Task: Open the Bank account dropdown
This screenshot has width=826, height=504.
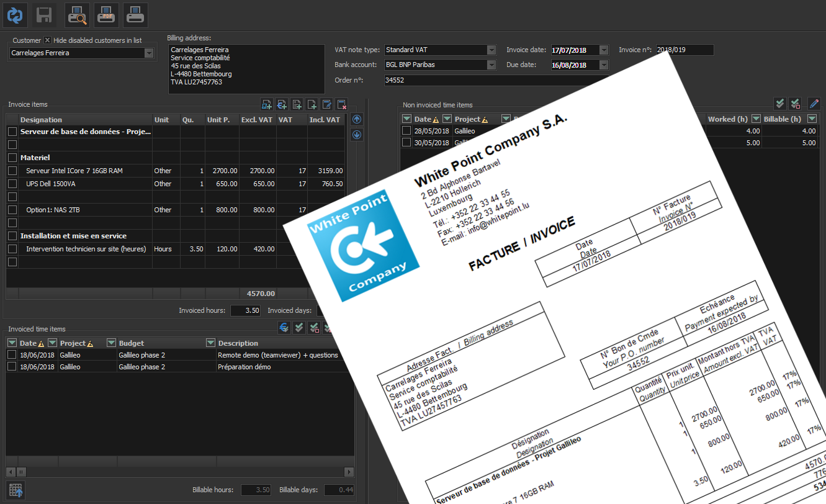Action: pyautogui.click(x=492, y=65)
